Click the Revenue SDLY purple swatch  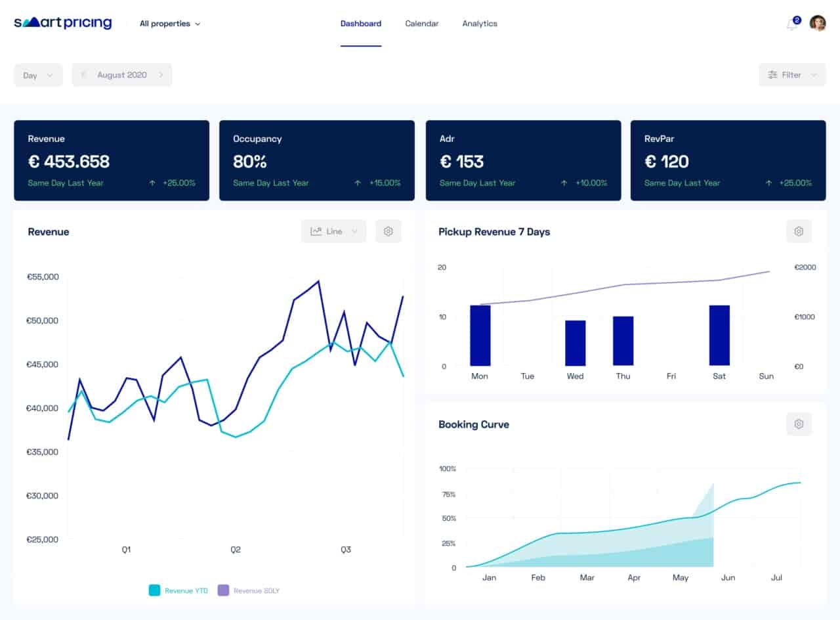click(x=223, y=590)
